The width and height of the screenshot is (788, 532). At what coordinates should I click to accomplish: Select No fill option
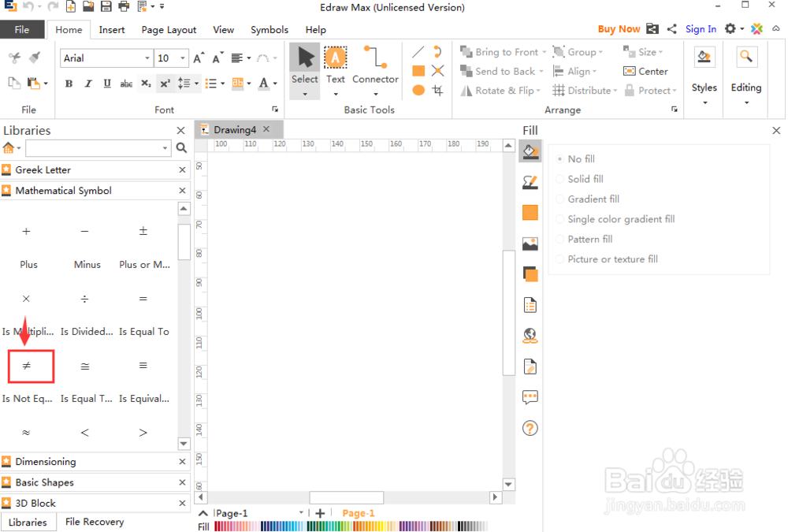576,159
